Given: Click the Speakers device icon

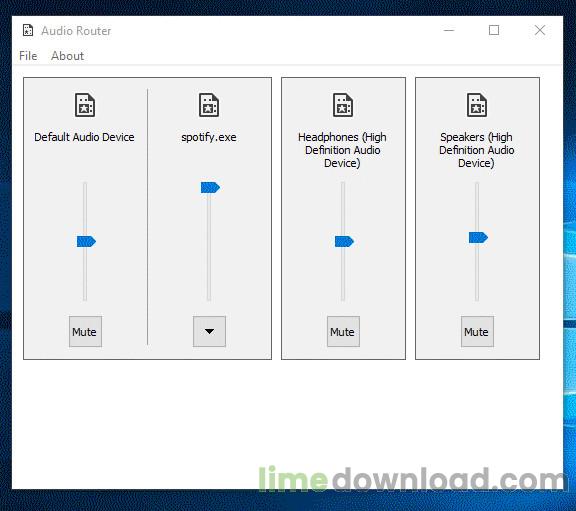Looking at the screenshot, I should [477, 105].
